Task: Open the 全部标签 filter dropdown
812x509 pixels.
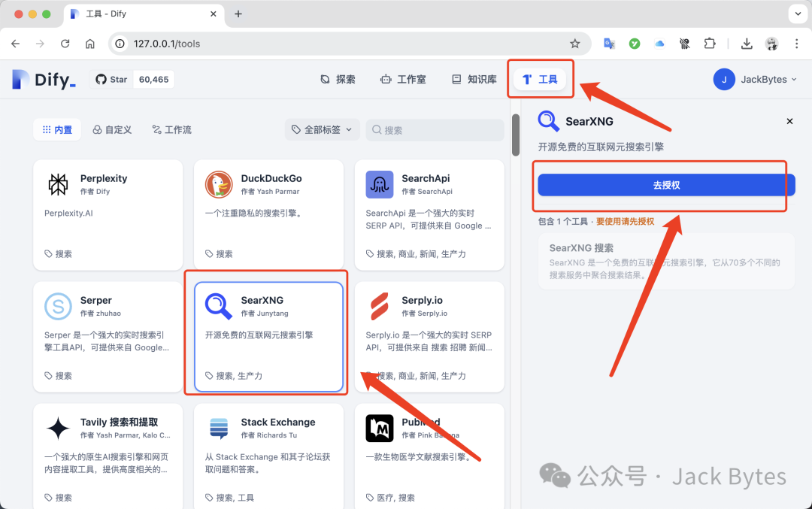Action: 322,129
